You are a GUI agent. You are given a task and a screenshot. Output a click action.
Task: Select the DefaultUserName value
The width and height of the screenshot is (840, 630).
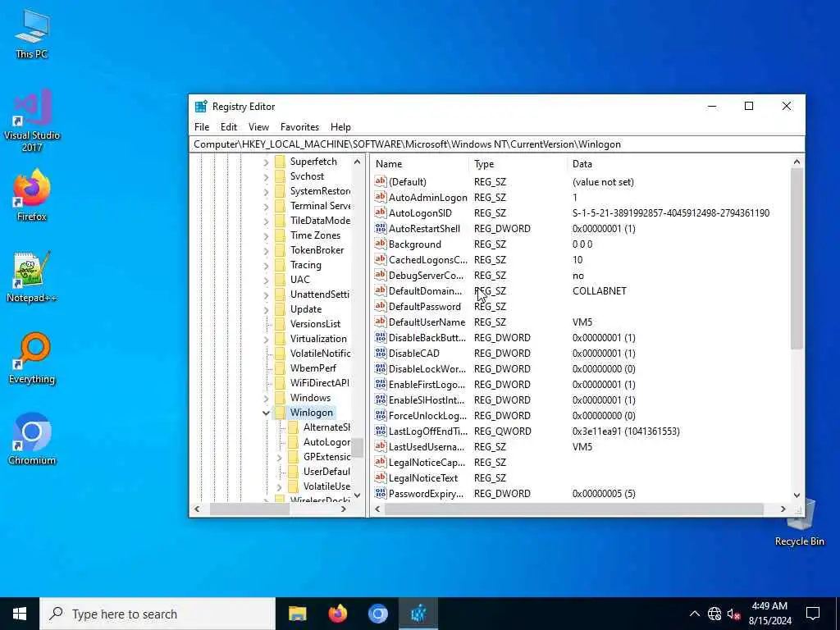click(x=427, y=322)
